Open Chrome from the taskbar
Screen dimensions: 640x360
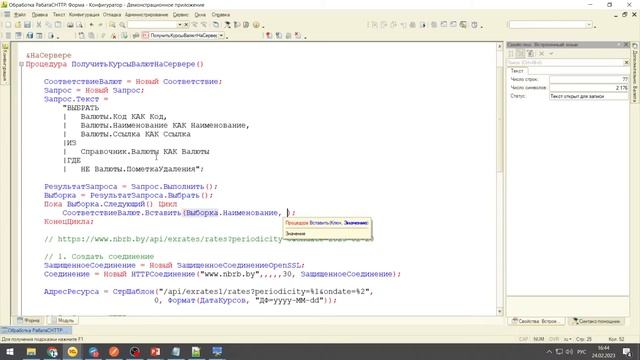pyautogui.click(x=52, y=351)
